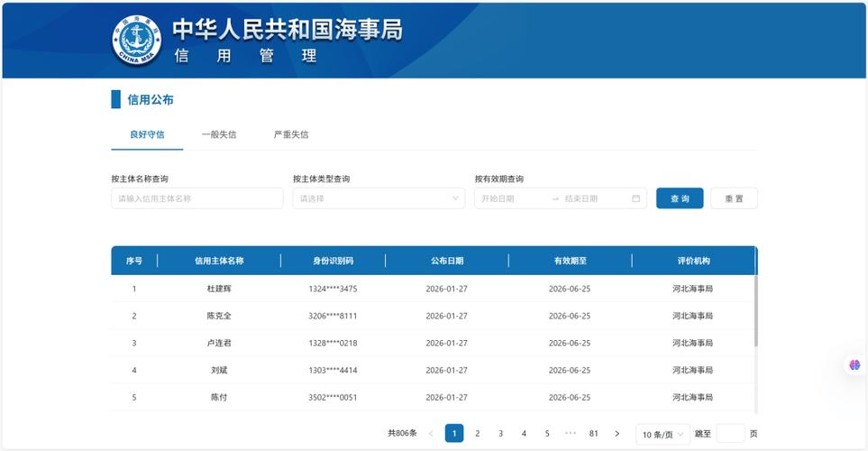Viewport: 868px width, 451px height.
Task: Click the 信用管理 subtitle in the header
Action: (x=246, y=56)
